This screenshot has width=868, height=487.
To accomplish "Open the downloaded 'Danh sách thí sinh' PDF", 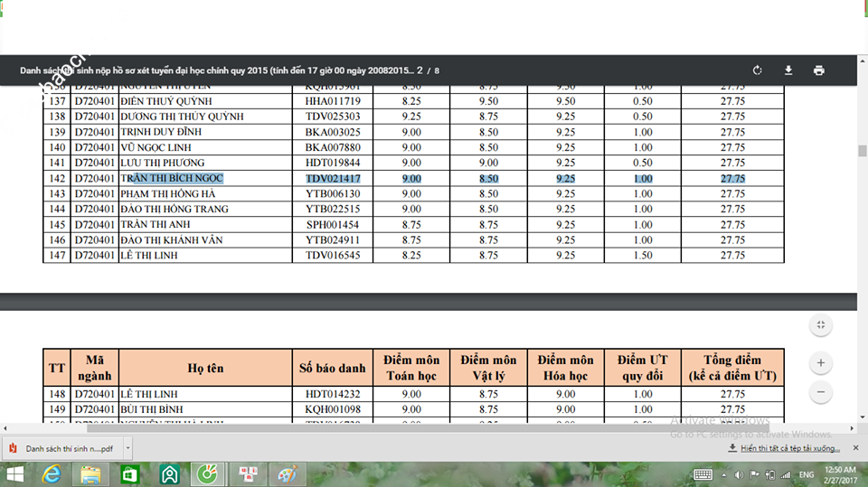I will (61, 447).
